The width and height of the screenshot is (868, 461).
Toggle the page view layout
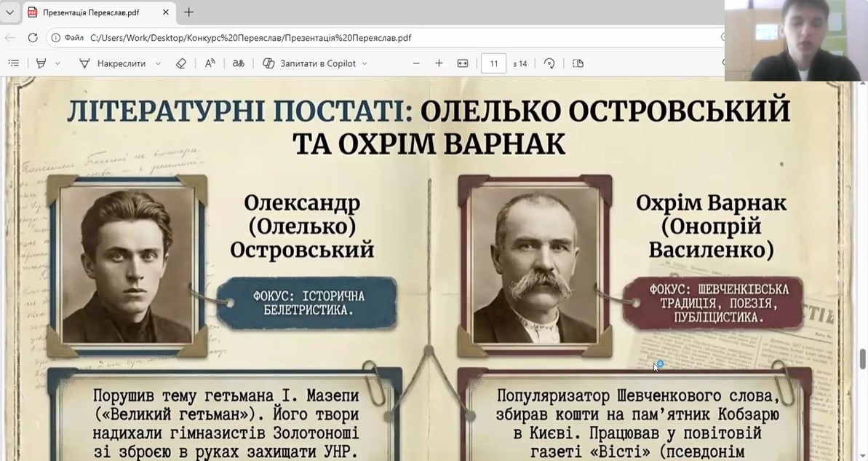(578, 63)
